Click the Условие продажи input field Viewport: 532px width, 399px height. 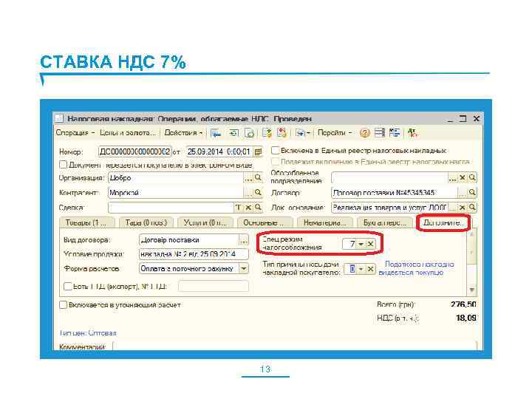[x=194, y=254]
